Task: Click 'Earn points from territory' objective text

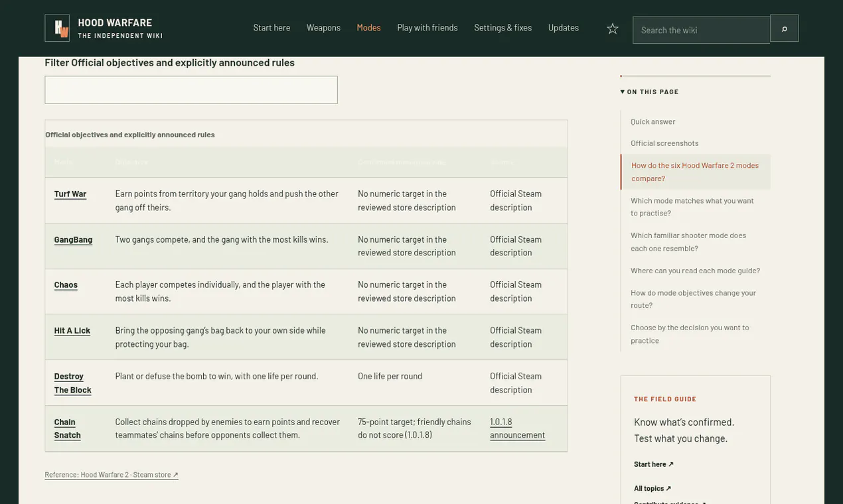Action: click(227, 200)
